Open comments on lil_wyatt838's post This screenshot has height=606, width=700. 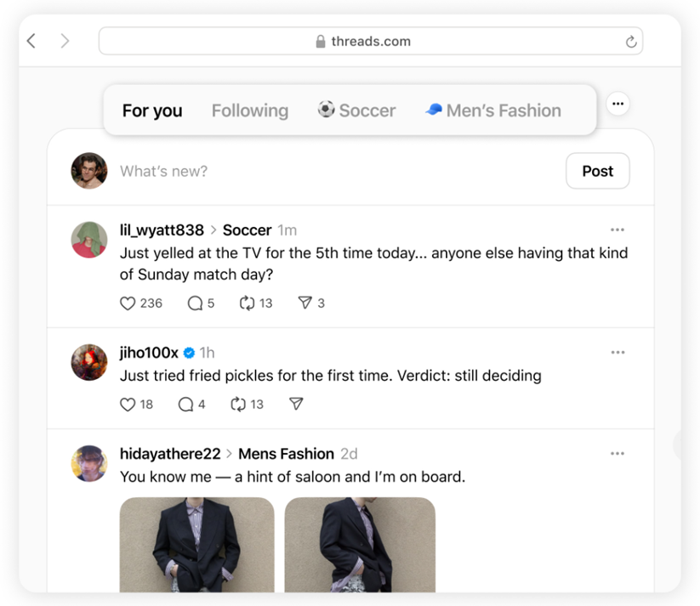click(x=196, y=303)
